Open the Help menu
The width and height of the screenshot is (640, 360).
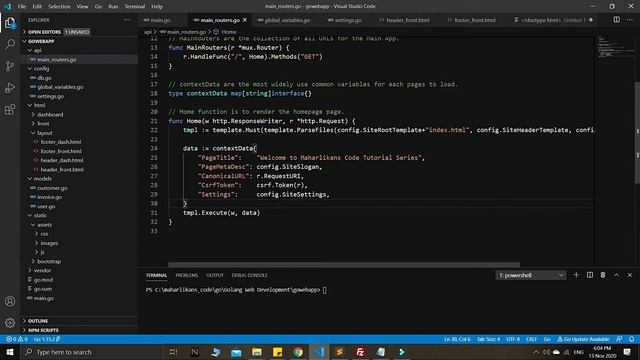point(157,6)
